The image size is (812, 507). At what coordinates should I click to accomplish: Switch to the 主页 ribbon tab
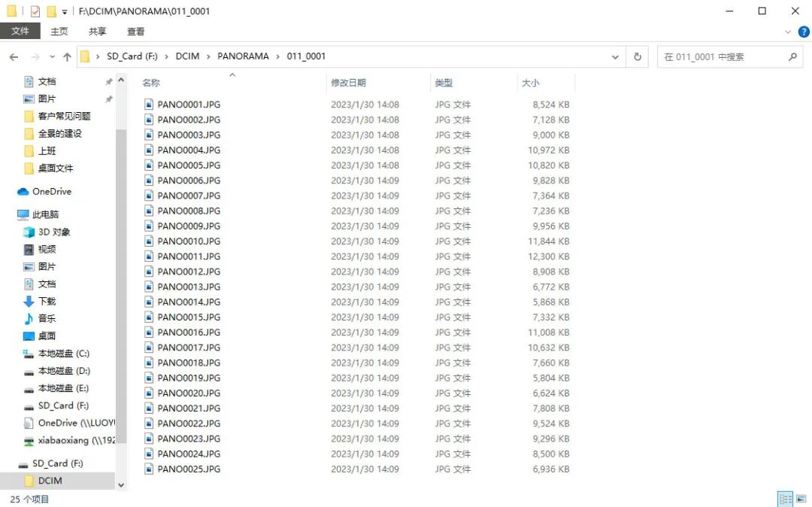pyautogui.click(x=59, y=32)
